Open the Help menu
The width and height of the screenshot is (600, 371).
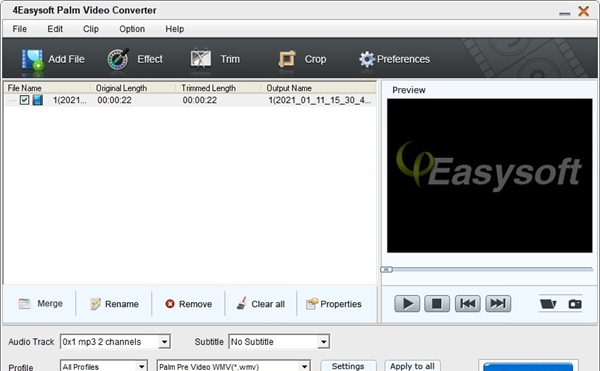tap(174, 29)
